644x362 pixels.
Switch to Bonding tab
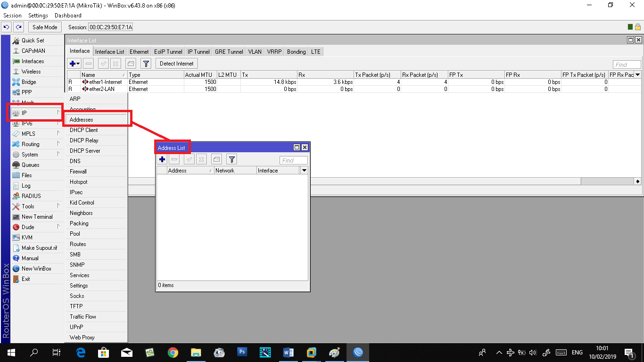(x=296, y=52)
